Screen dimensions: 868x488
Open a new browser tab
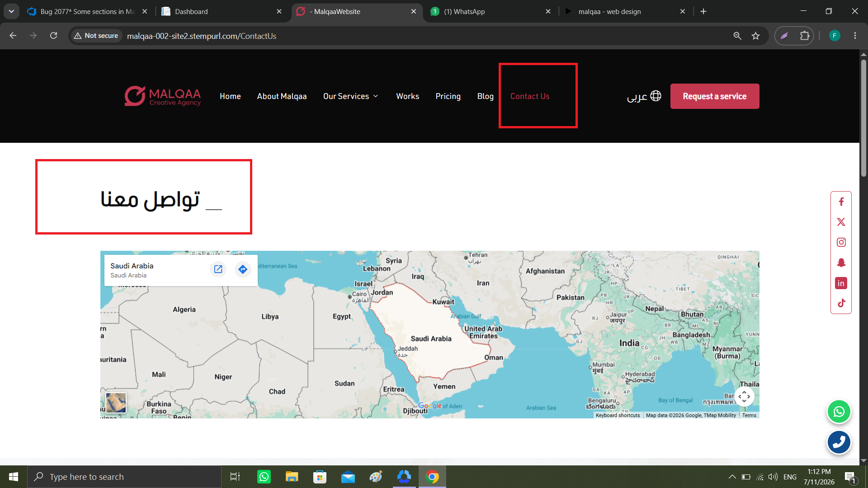(x=703, y=11)
